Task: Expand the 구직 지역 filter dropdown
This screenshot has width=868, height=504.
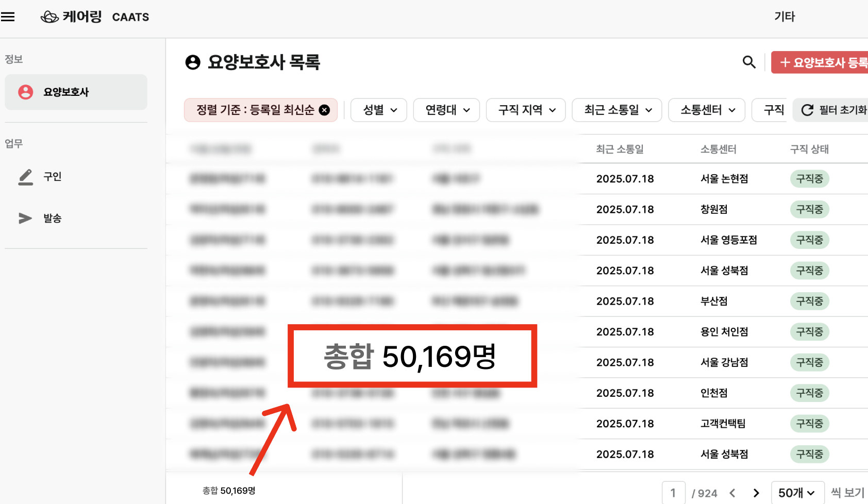Action: pyautogui.click(x=526, y=110)
